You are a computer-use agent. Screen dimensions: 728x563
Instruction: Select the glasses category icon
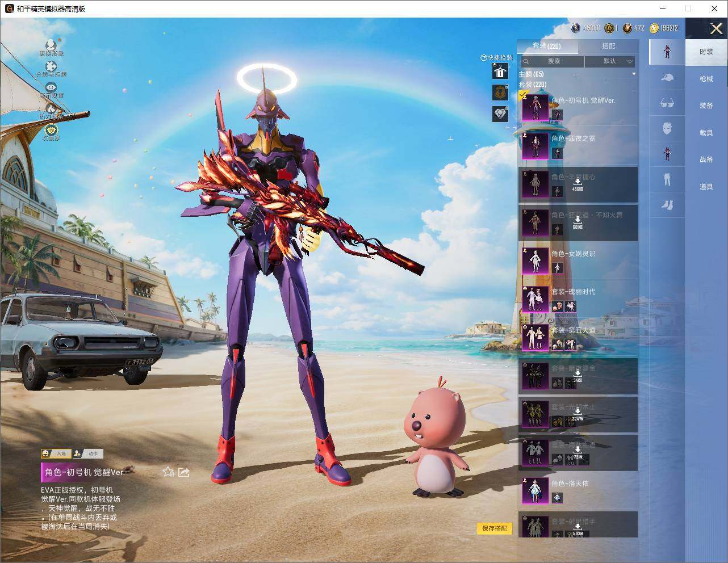click(667, 103)
